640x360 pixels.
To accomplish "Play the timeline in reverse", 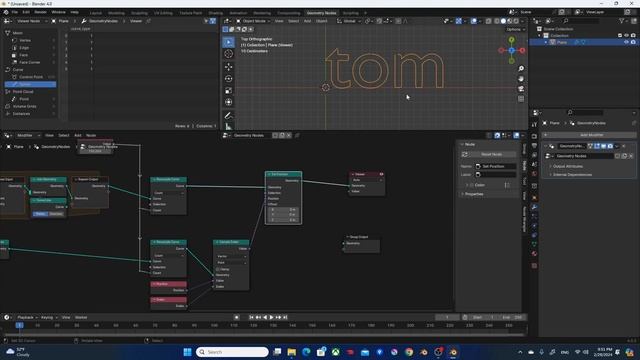I will click(x=265, y=317).
